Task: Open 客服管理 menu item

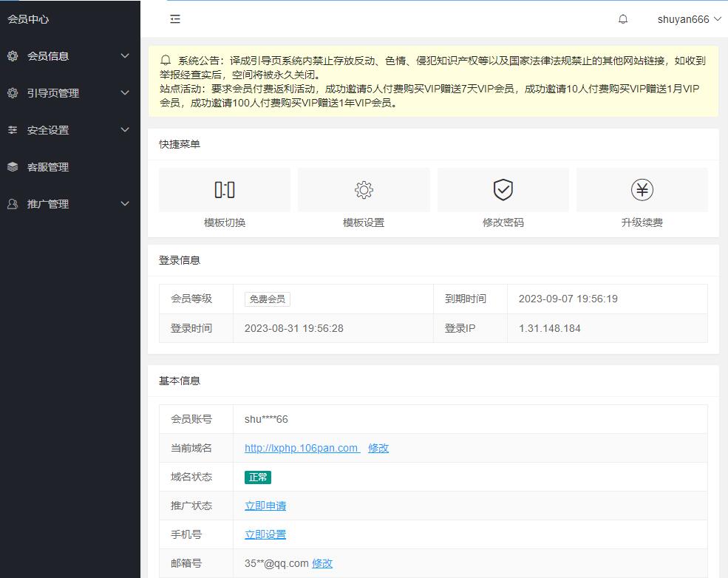Action: tap(48, 167)
